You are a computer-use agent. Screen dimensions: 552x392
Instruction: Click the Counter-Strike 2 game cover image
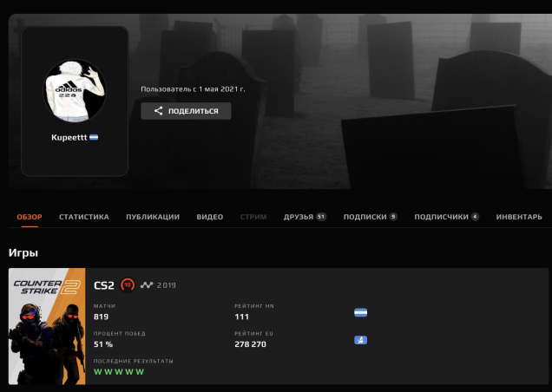coord(47,326)
